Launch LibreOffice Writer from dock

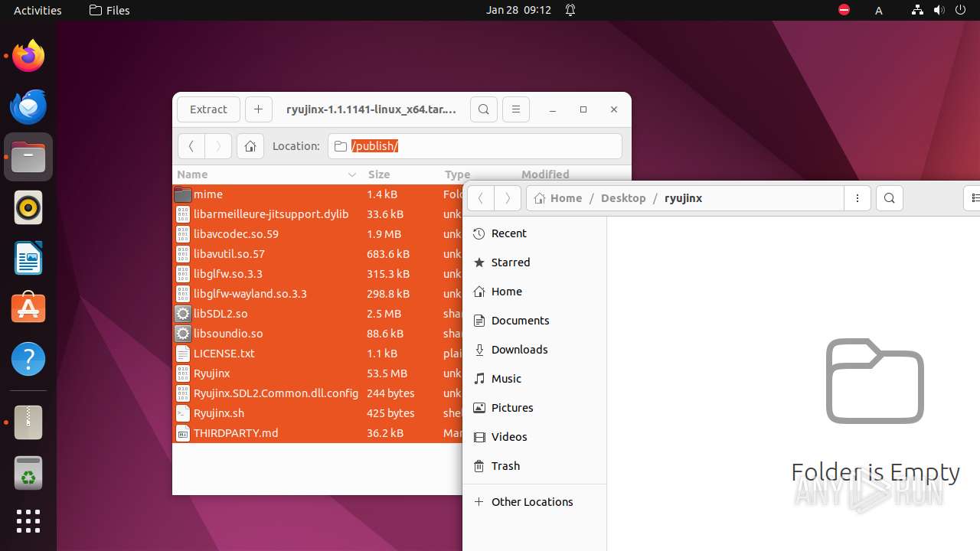point(28,258)
